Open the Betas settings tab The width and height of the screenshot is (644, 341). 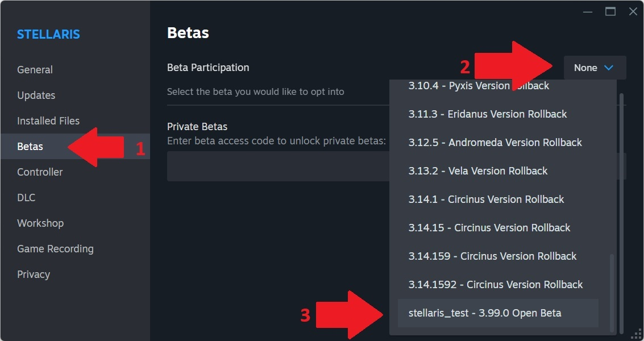(x=30, y=147)
